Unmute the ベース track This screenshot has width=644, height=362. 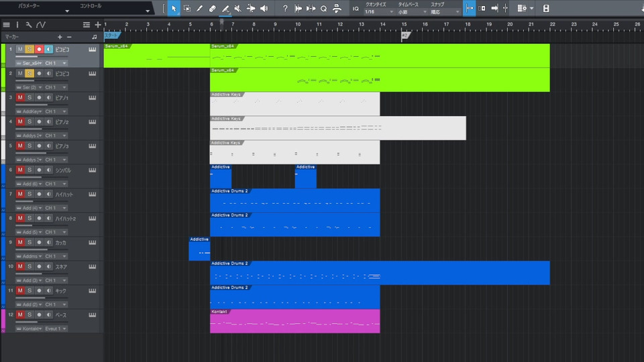19,315
